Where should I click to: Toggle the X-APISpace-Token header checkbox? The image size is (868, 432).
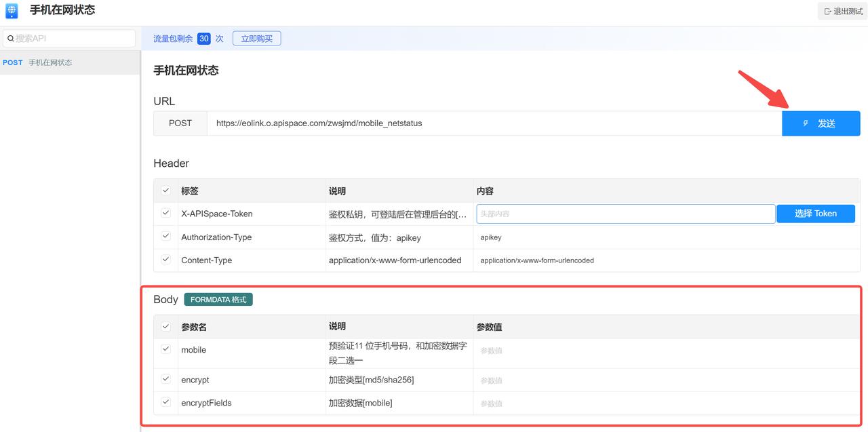165,213
